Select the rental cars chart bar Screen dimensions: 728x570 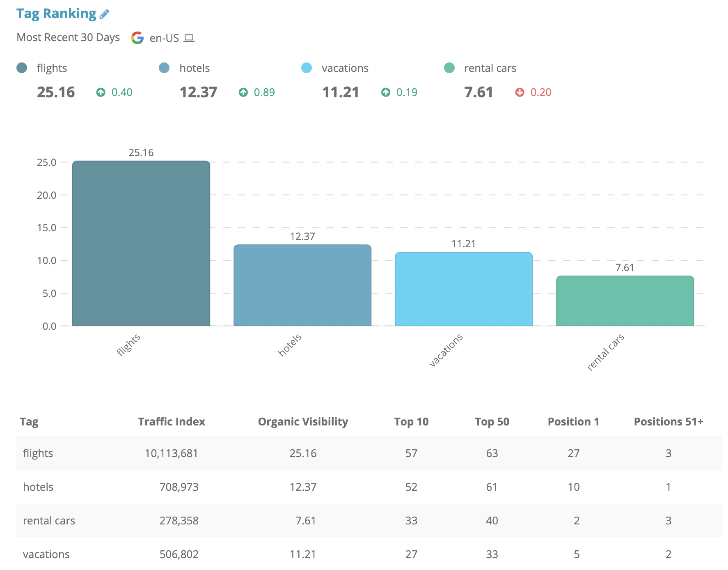point(625,301)
